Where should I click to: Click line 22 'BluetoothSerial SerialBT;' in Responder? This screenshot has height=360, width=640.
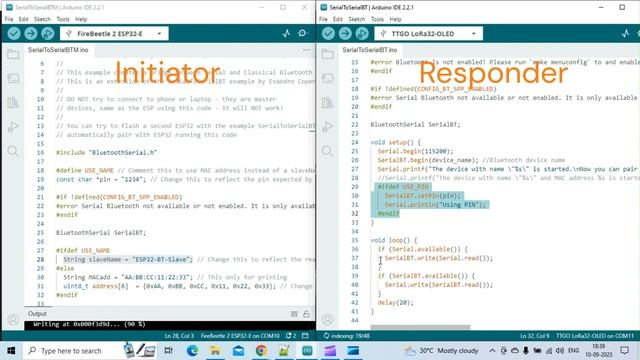click(x=415, y=124)
